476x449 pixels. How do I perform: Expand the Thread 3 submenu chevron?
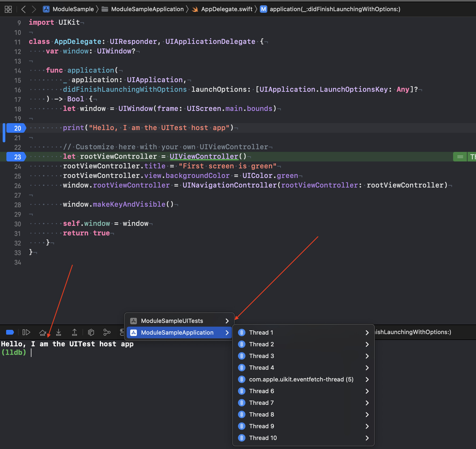(x=367, y=356)
